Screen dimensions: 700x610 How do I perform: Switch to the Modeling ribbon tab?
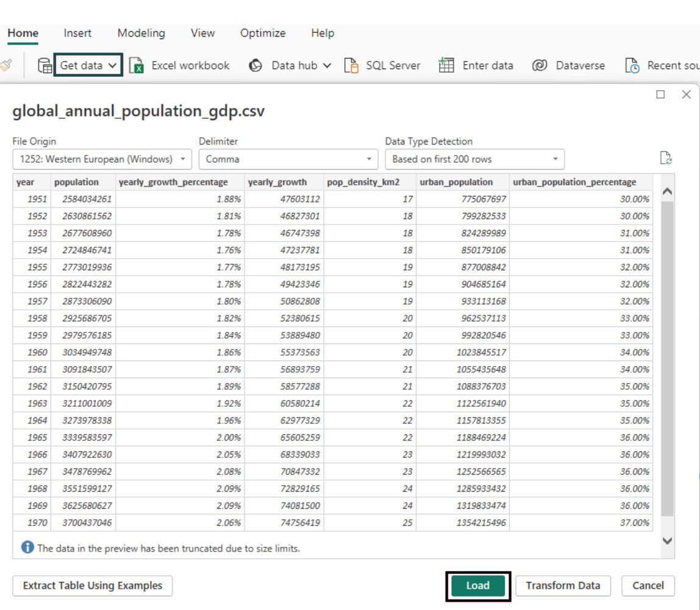point(141,33)
